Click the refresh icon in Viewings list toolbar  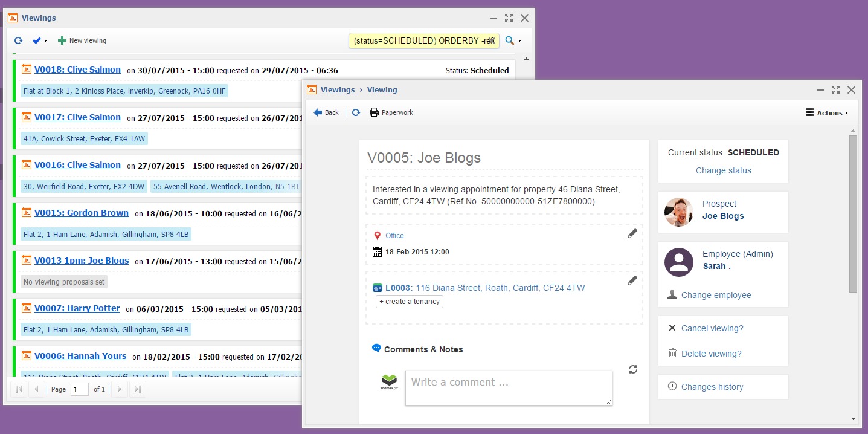(18, 40)
